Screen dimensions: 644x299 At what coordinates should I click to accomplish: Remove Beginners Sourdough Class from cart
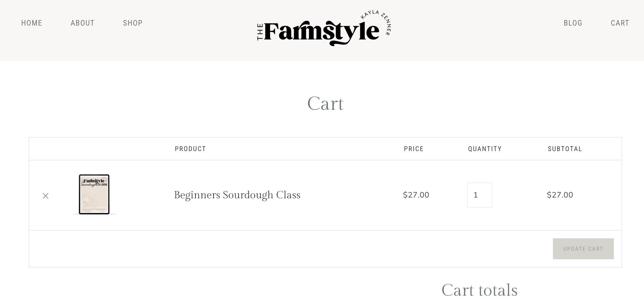pos(45,195)
